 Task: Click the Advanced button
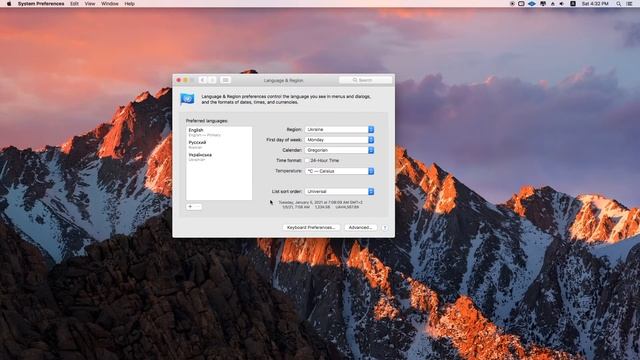click(x=360, y=227)
